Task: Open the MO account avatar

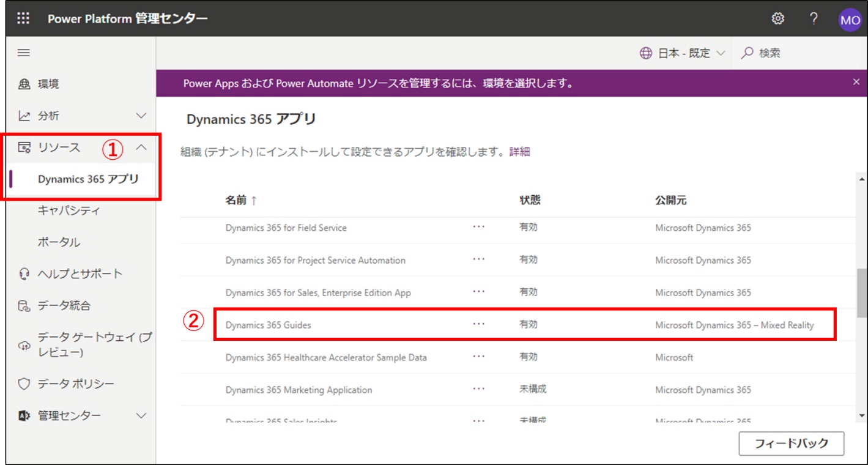Action: 850,20
